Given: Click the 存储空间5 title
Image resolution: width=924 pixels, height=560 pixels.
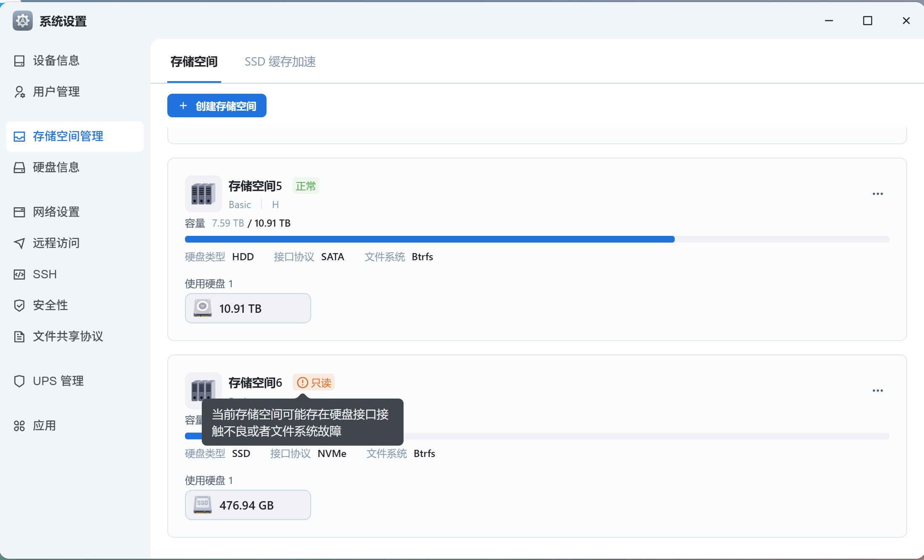Looking at the screenshot, I should (255, 186).
